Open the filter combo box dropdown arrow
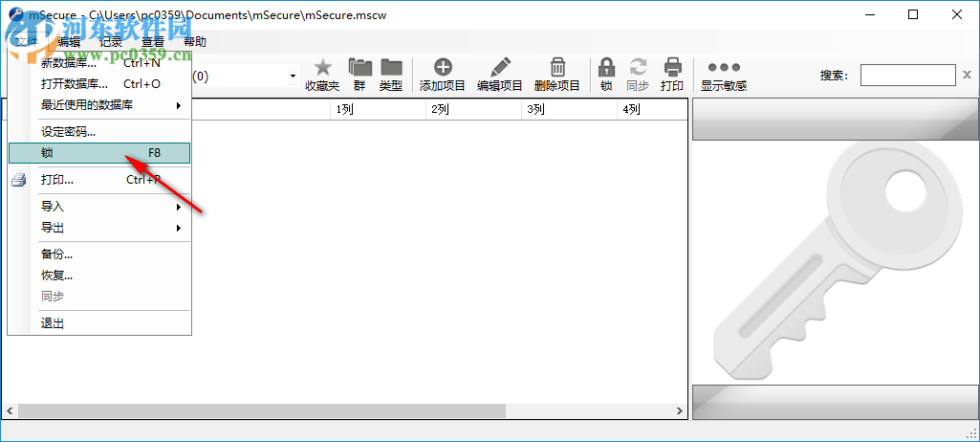 pos(293,77)
